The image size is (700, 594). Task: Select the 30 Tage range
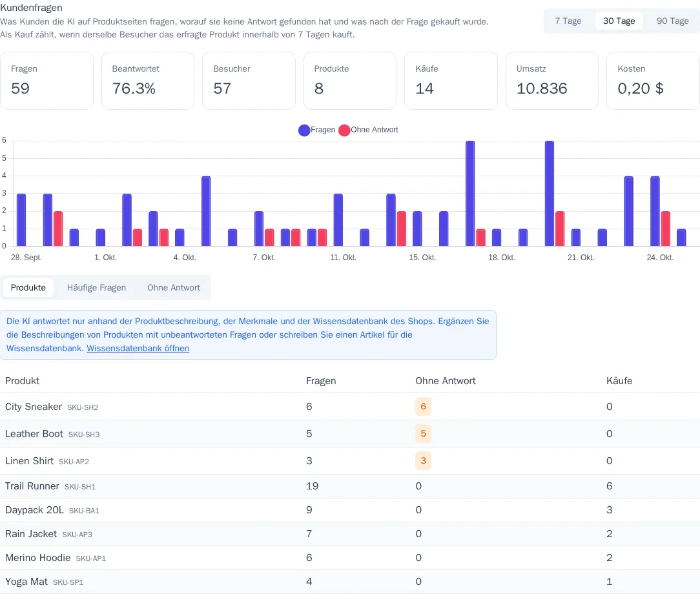(619, 21)
